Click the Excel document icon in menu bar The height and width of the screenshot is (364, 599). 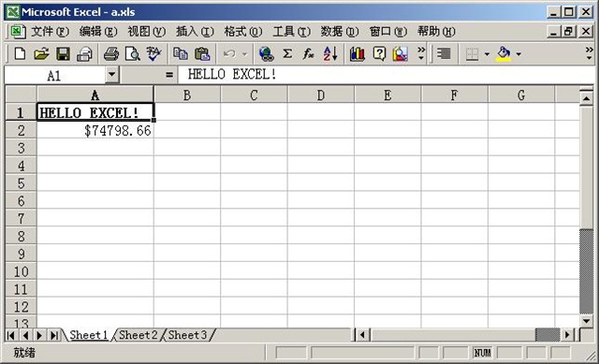pos(18,32)
